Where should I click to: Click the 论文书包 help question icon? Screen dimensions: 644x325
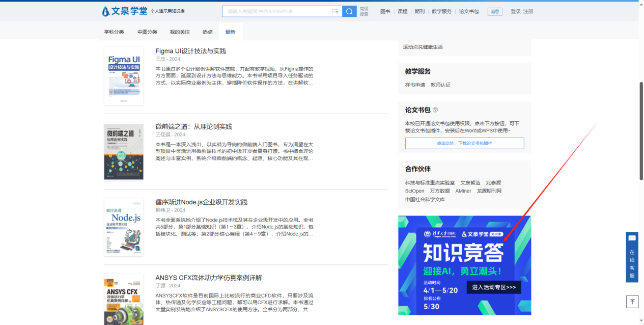click(x=435, y=110)
